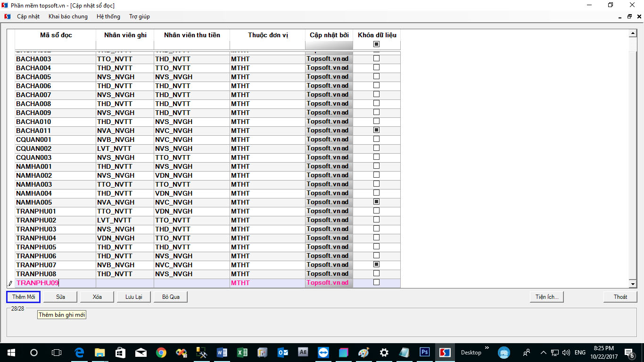Image resolution: width=644 pixels, height=362 pixels.
Task: Click the blue robot icon in tray
Action: (504, 352)
